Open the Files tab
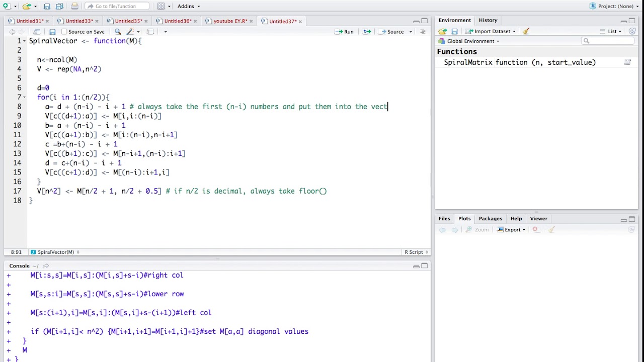 (x=444, y=219)
